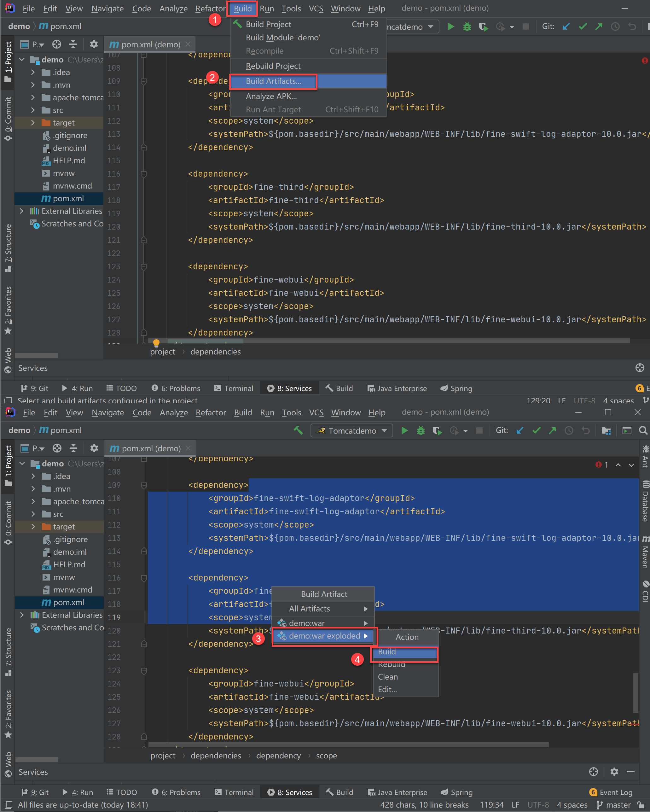Open Services panel gear settings
This screenshot has height=812, width=650.
click(614, 772)
